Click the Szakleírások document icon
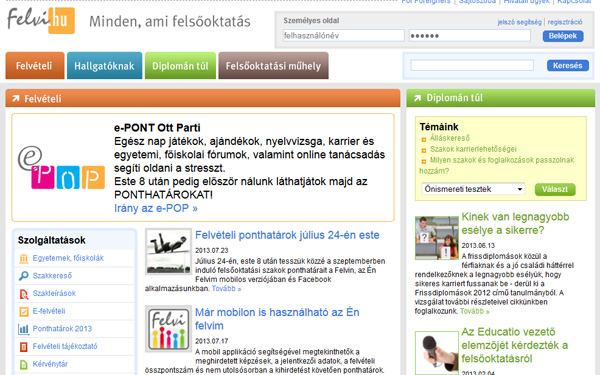Viewport: 600px width, 375px height. [24, 294]
